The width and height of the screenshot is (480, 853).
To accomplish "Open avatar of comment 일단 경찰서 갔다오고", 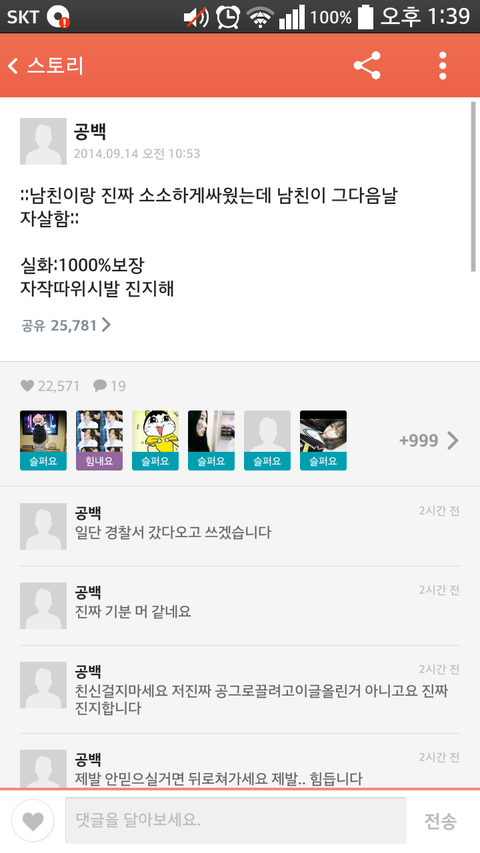I will pyautogui.click(x=44, y=526).
